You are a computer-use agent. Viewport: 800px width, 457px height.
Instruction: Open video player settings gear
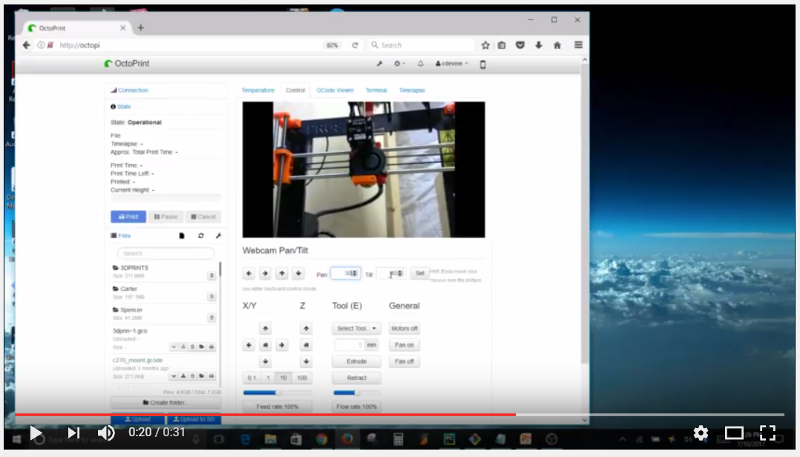coord(701,433)
